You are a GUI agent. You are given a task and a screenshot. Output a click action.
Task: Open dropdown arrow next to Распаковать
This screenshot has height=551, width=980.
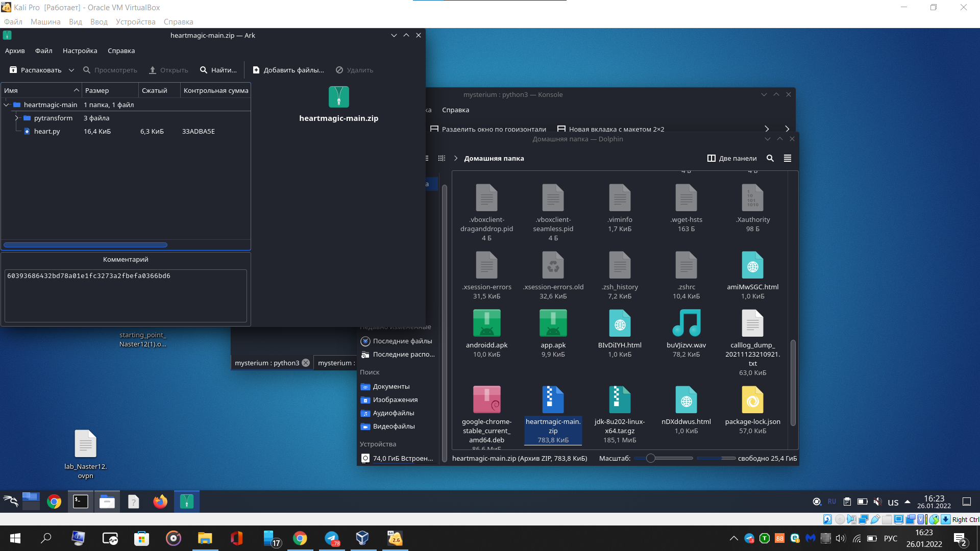71,70
